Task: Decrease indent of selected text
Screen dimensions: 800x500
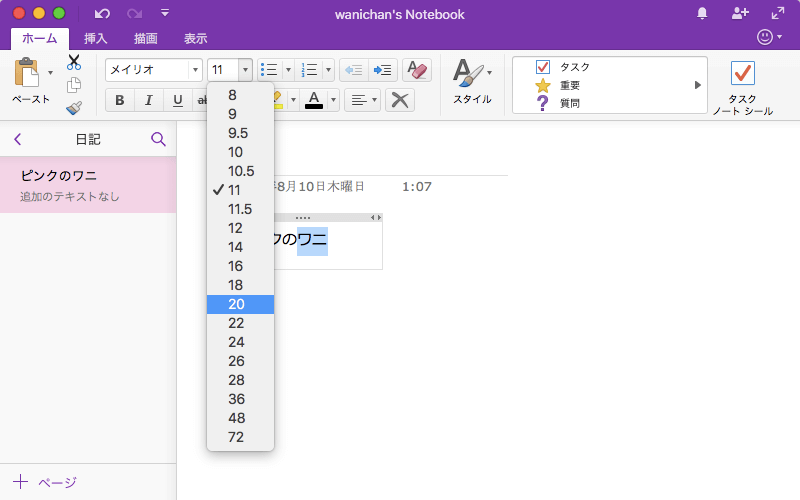Action: [x=354, y=70]
